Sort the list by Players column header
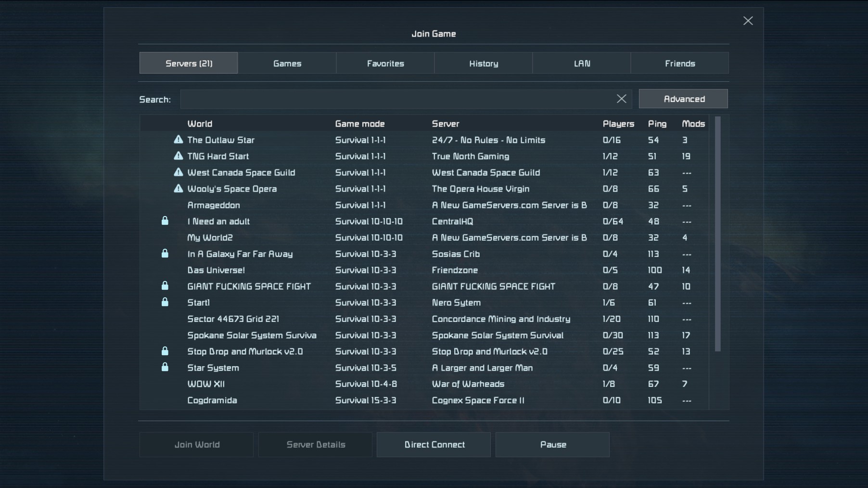868x488 pixels. click(618, 124)
